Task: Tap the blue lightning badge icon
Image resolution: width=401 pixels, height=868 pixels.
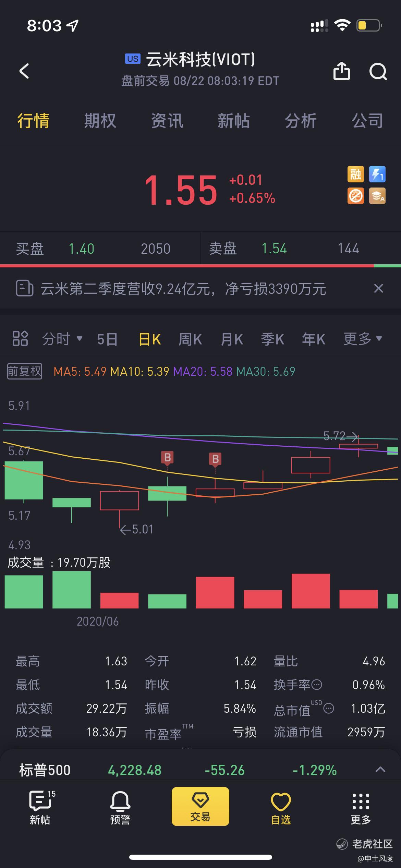Action: [x=377, y=174]
